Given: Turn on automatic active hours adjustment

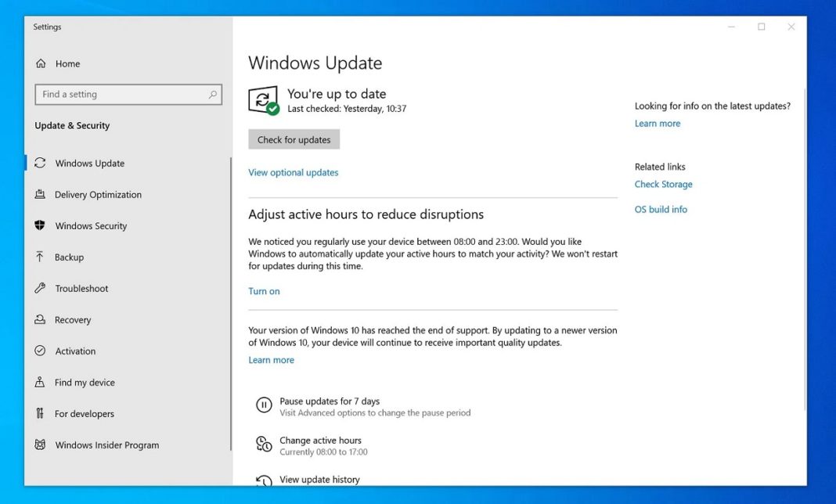Looking at the screenshot, I should [x=264, y=290].
